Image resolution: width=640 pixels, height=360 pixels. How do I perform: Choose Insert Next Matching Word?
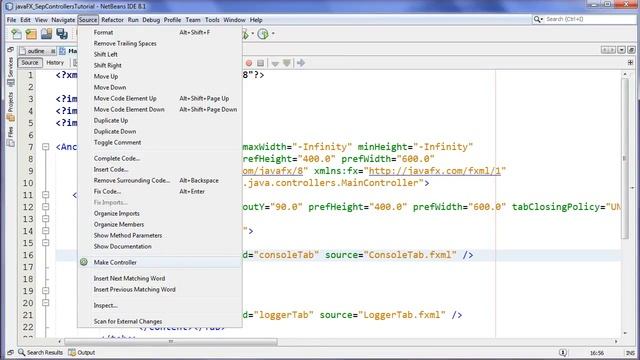tap(160, 278)
